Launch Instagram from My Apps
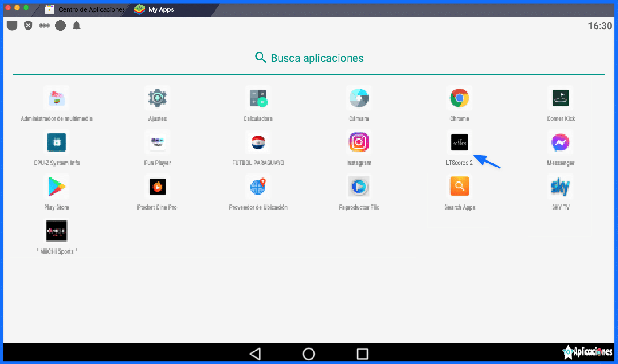This screenshot has width=618, height=364. point(359,142)
